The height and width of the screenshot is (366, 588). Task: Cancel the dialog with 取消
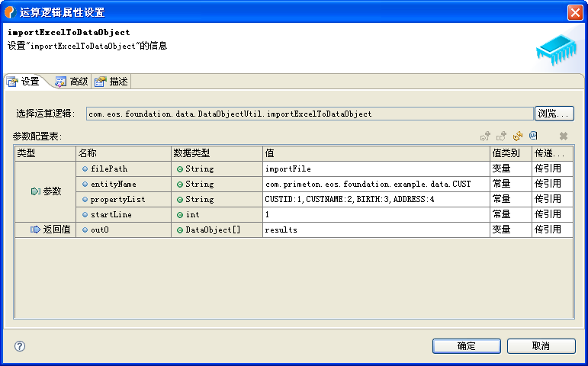(x=541, y=346)
